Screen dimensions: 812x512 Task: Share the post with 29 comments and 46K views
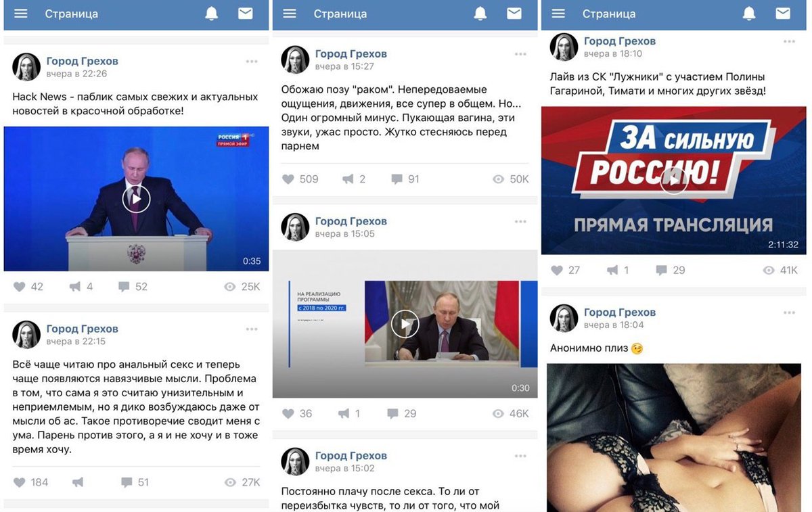pyautogui.click(x=351, y=413)
